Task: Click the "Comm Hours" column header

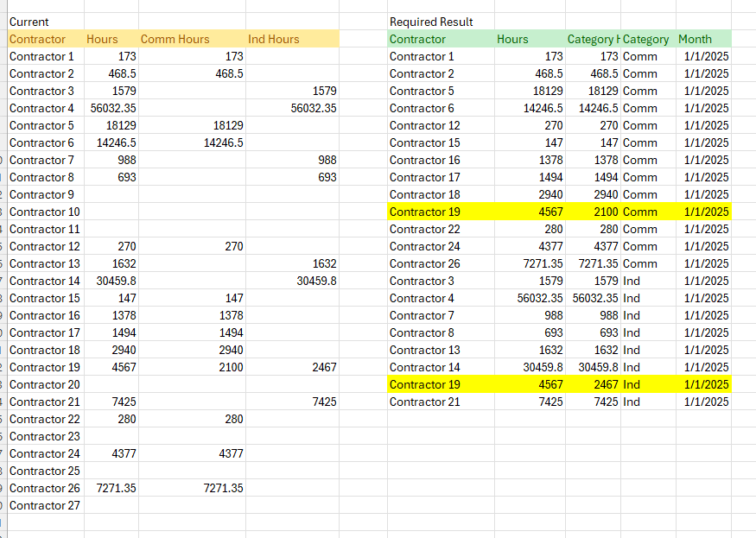Action: pos(175,39)
